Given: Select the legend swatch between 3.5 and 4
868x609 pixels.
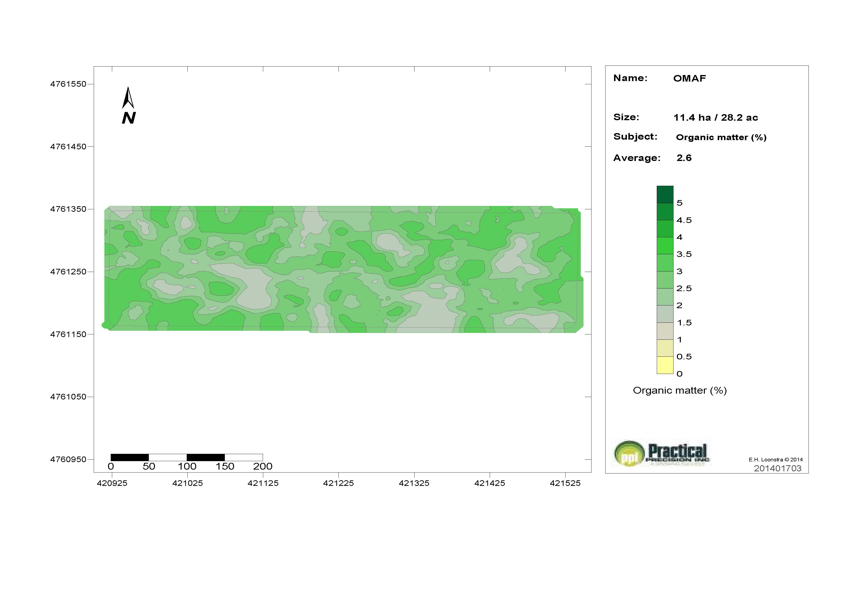Looking at the screenshot, I should (x=665, y=246).
